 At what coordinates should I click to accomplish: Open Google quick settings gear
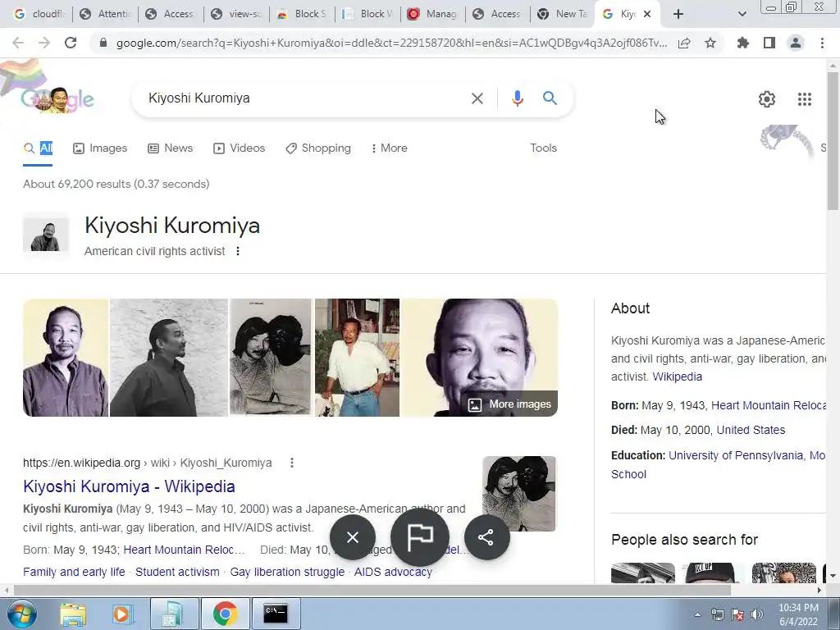[x=767, y=99]
